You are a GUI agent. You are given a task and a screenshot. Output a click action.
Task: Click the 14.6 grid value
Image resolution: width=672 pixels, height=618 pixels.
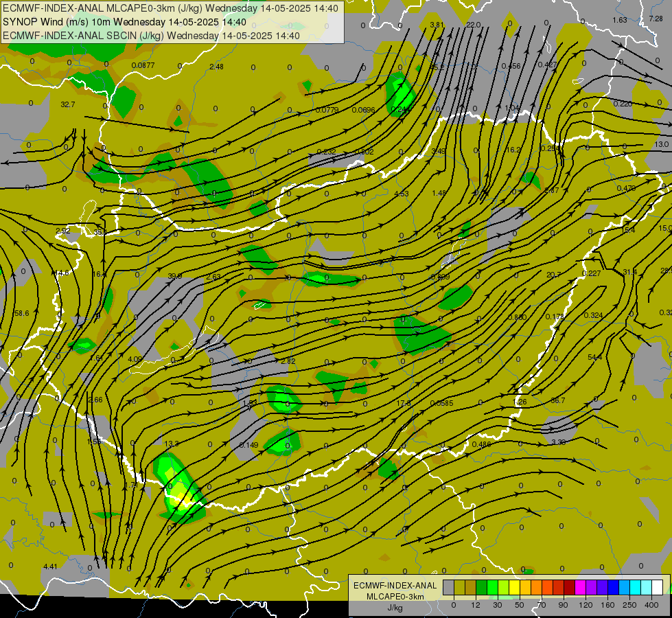pyautogui.click(x=62, y=273)
